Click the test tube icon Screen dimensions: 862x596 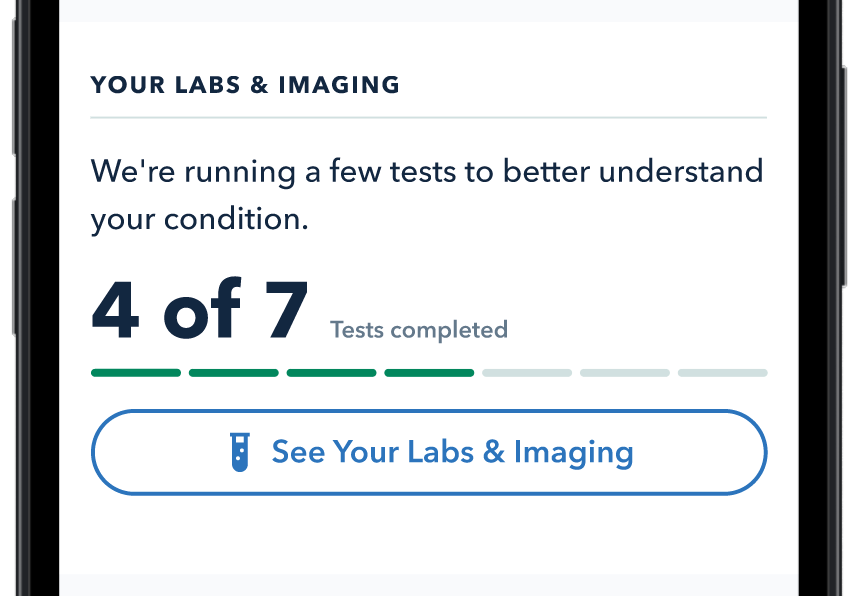tap(238, 452)
